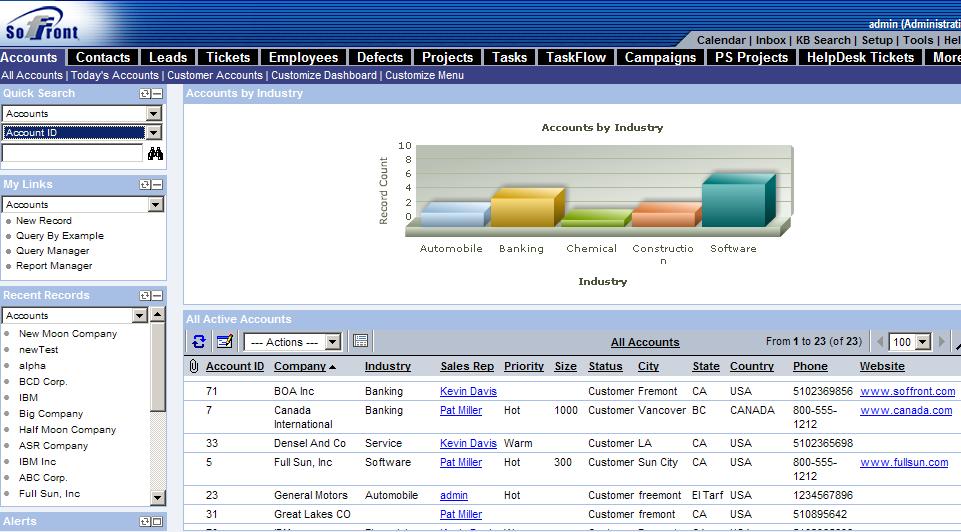Screen dimensions: 961x532
Task: Click the edit list icon beside refresh
Action: tap(225, 341)
